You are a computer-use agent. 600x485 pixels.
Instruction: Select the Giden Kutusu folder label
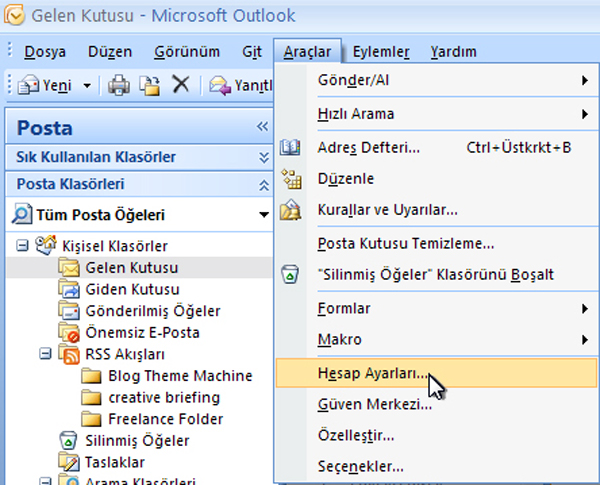132,289
